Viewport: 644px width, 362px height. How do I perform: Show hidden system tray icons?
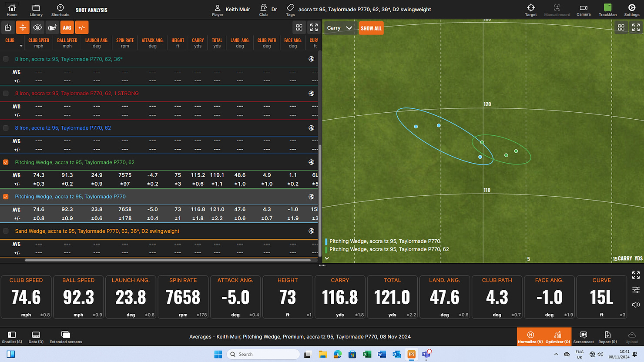point(556,354)
